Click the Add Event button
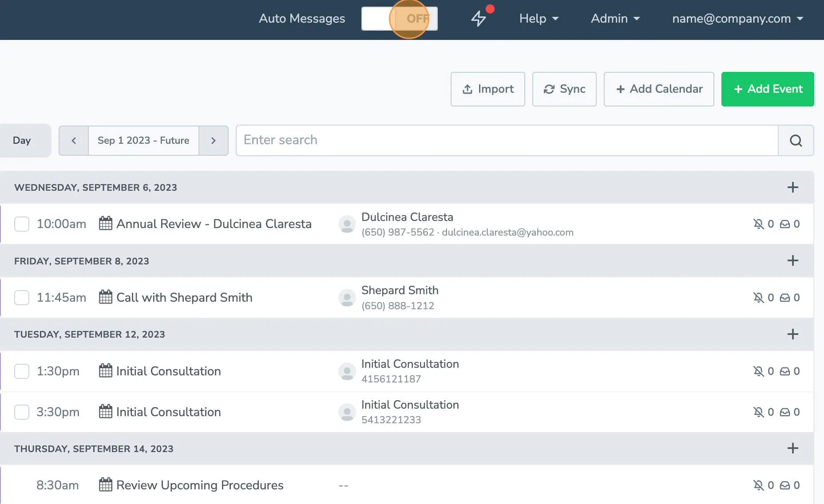The width and height of the screenshot is (824, 504). pyautogui.click(x=768, y=89)
